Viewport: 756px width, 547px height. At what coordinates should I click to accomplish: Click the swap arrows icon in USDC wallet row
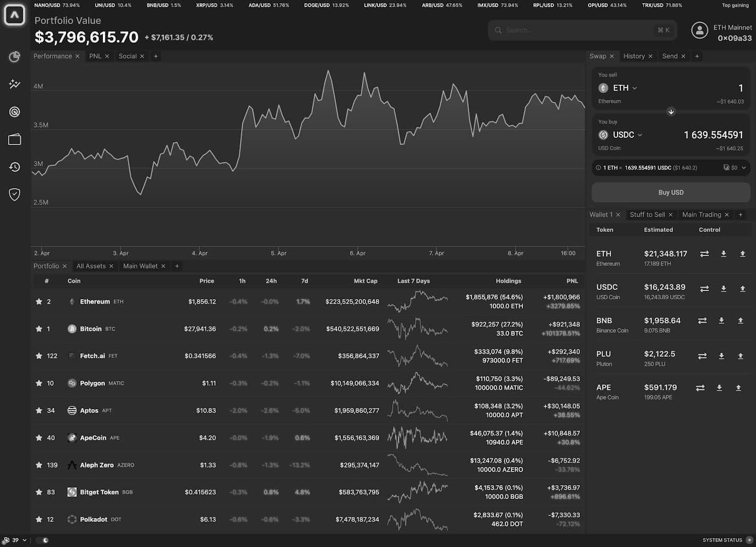(705, 288)
